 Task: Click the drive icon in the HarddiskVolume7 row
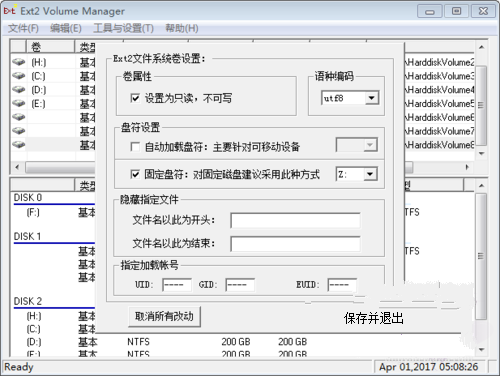click(19, 131)
